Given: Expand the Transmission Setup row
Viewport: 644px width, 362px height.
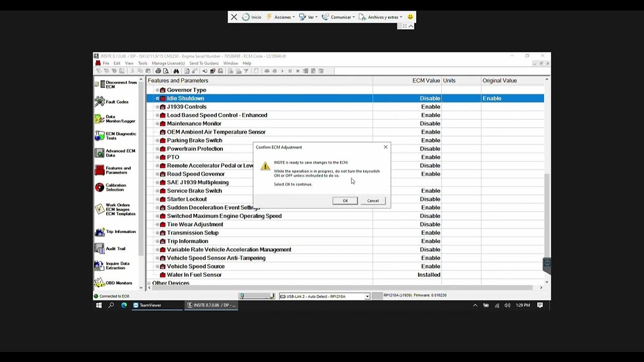Looking at the screenshot, I should [157, 233].
